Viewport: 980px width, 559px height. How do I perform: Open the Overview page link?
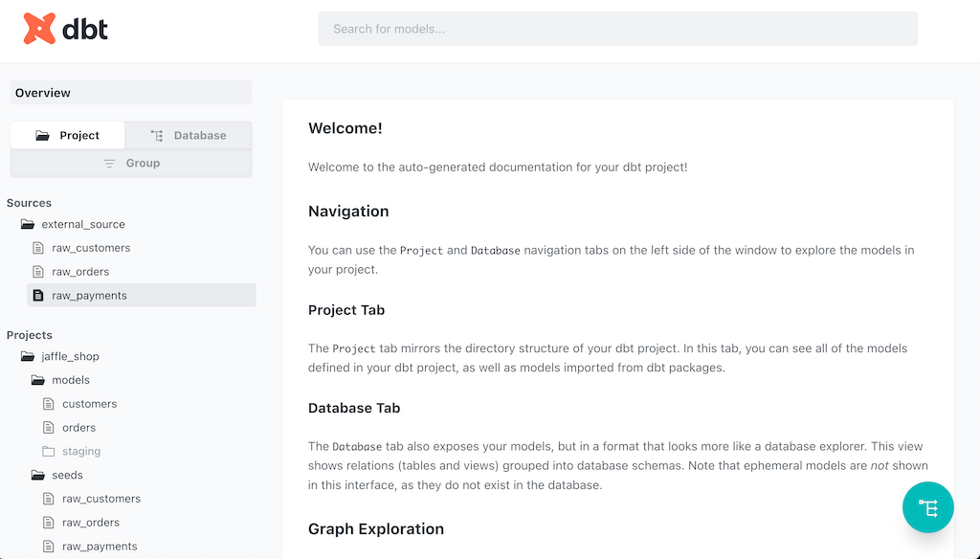43,93
